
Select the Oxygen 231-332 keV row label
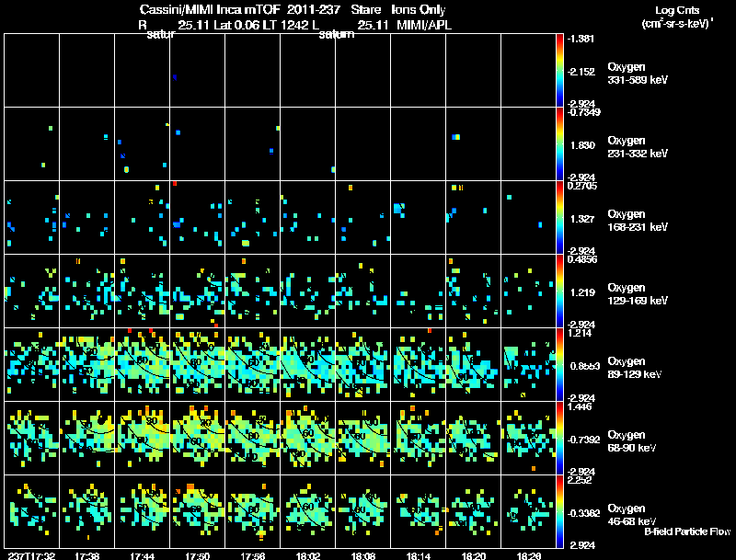(x=638, y=147)
